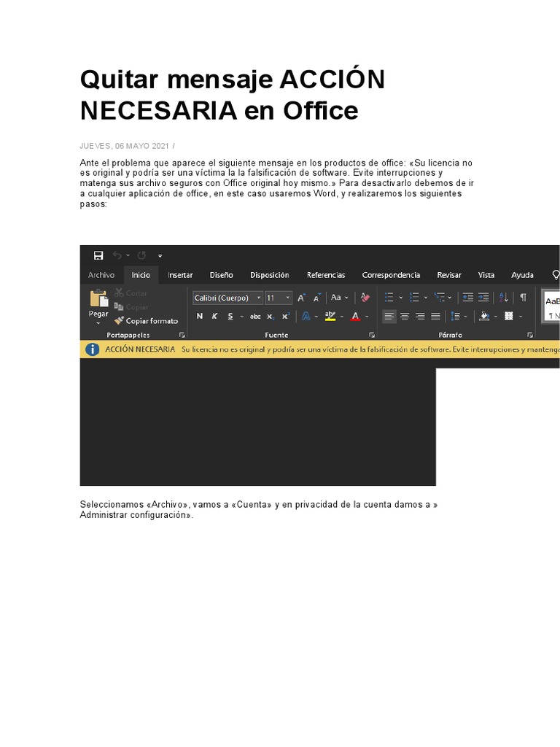Toggle underline S formatting

point(230,316)
